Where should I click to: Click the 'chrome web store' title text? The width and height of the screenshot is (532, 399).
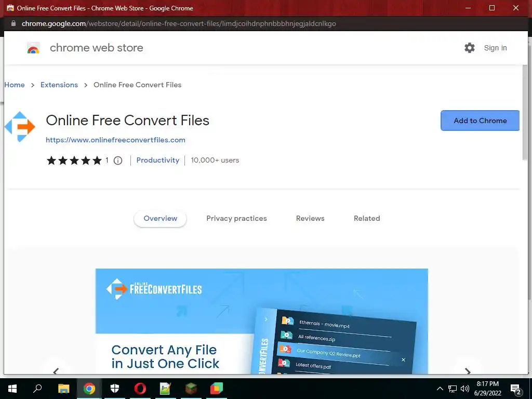[96, 48]
